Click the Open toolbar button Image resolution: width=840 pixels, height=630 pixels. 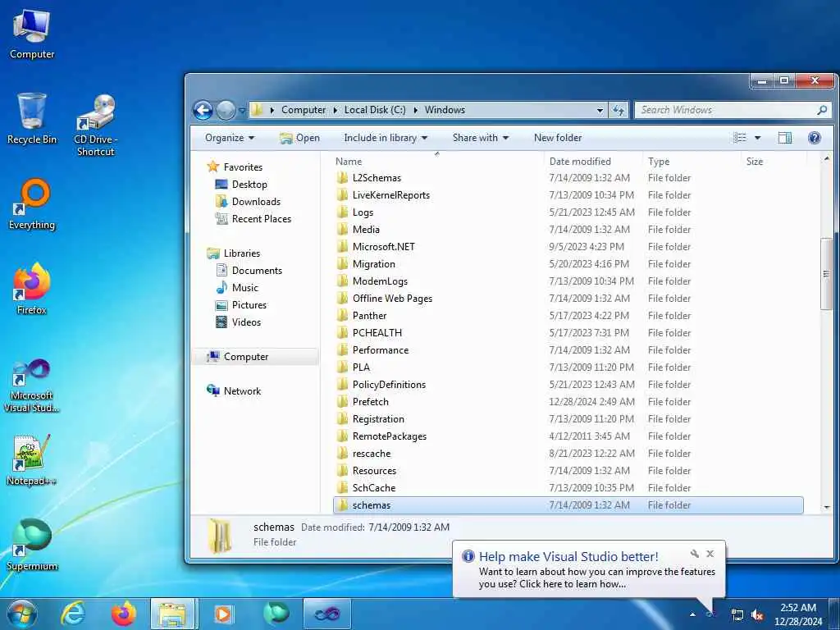tap(299, 138)
